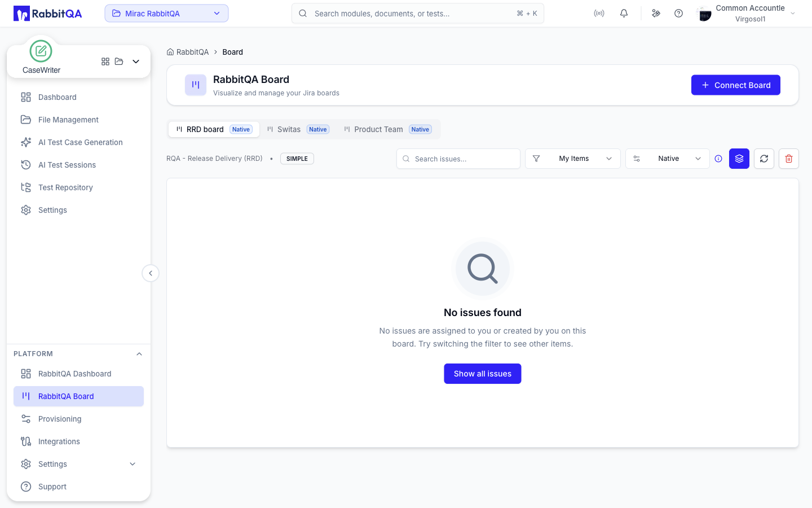Switch to the RRD board tab
The image size is (812, 508).
pyautogui.click(x=214, y=129)
